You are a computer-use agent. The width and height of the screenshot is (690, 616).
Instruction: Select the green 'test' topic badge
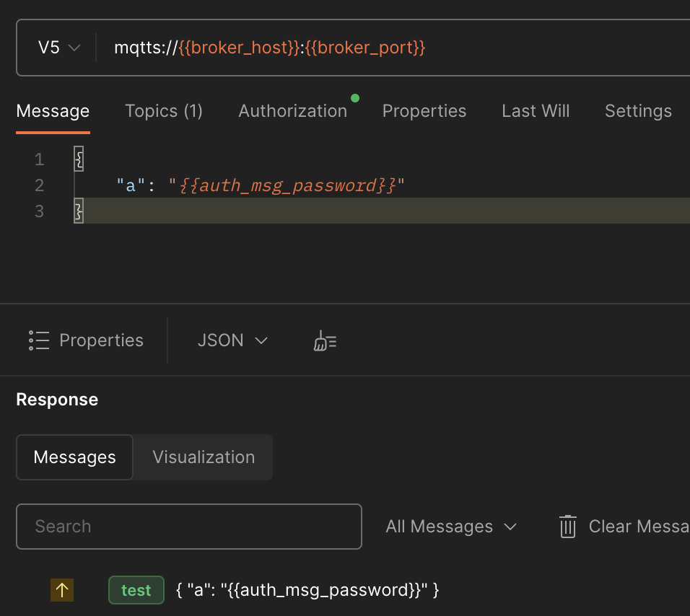pos(136,589)
